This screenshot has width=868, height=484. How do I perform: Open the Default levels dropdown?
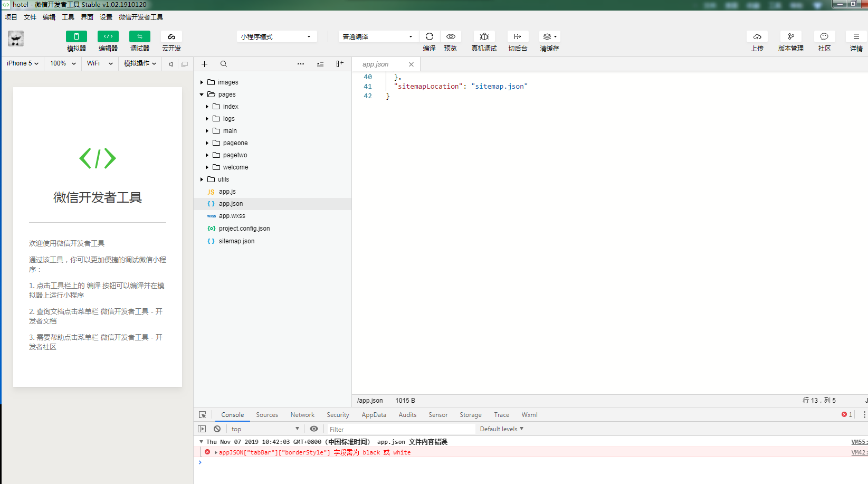click(501, 429)
